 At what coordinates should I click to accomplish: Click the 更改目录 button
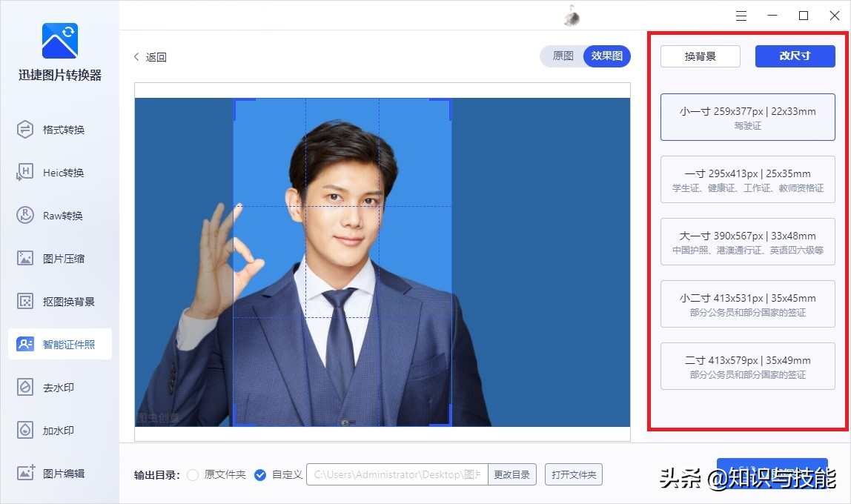[511, 474]
